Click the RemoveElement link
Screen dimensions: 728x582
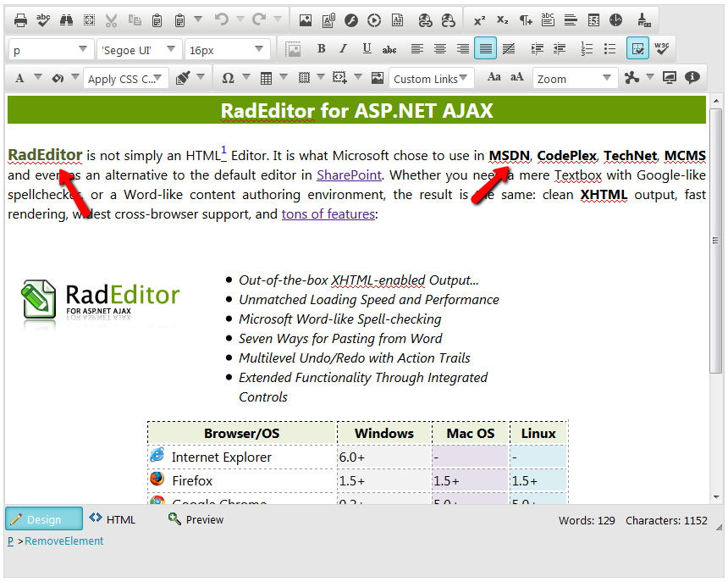coord(64,540)
